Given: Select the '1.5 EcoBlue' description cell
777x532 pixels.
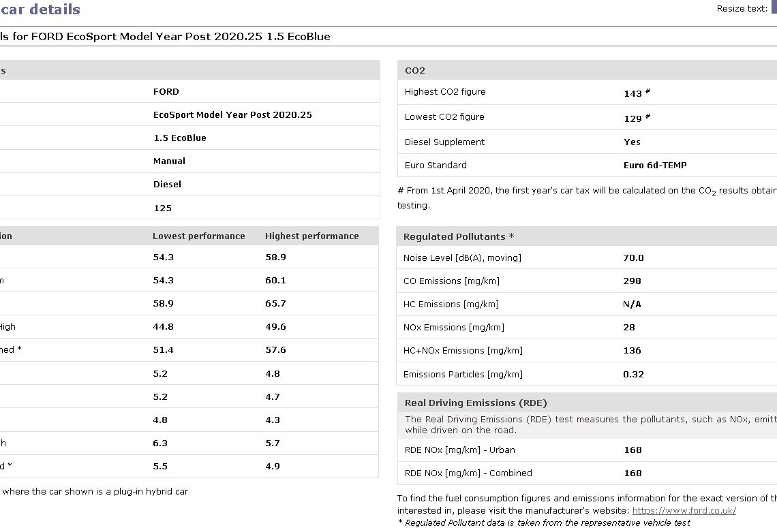Looking at the screenshot, I should (x=179, y=138).
